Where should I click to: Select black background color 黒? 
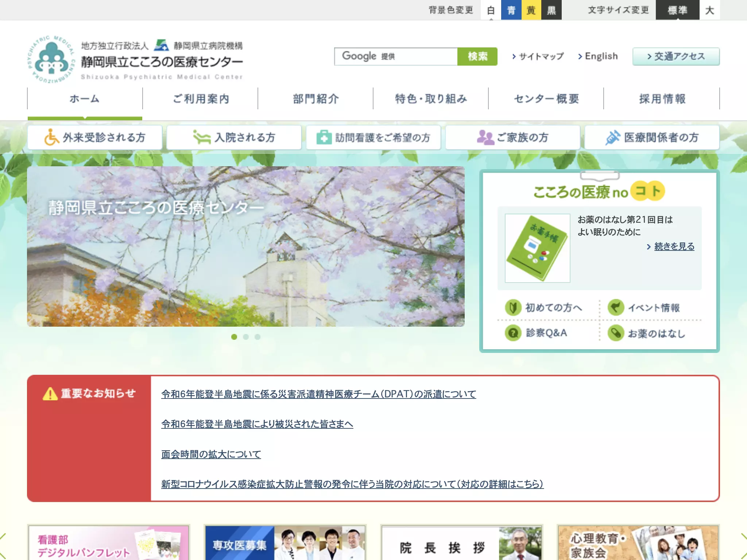point(551,10)
